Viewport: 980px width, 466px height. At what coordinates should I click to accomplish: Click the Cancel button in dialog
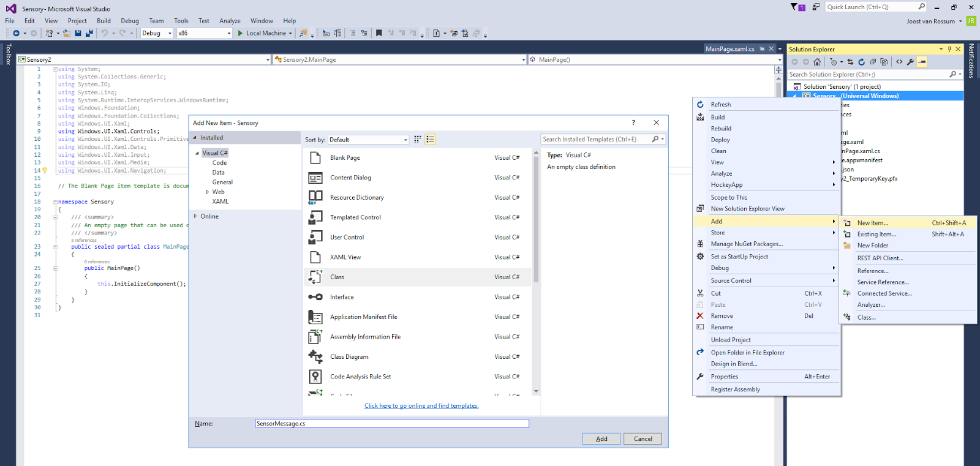643,438
